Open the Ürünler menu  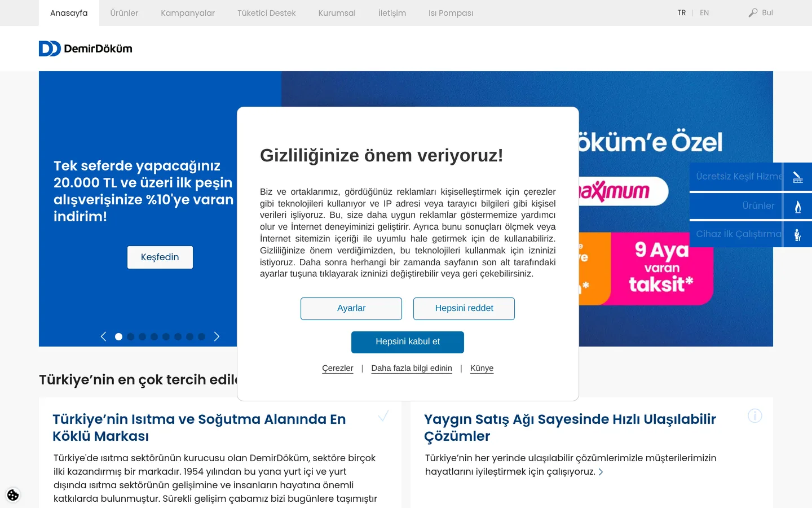point(124,13)
